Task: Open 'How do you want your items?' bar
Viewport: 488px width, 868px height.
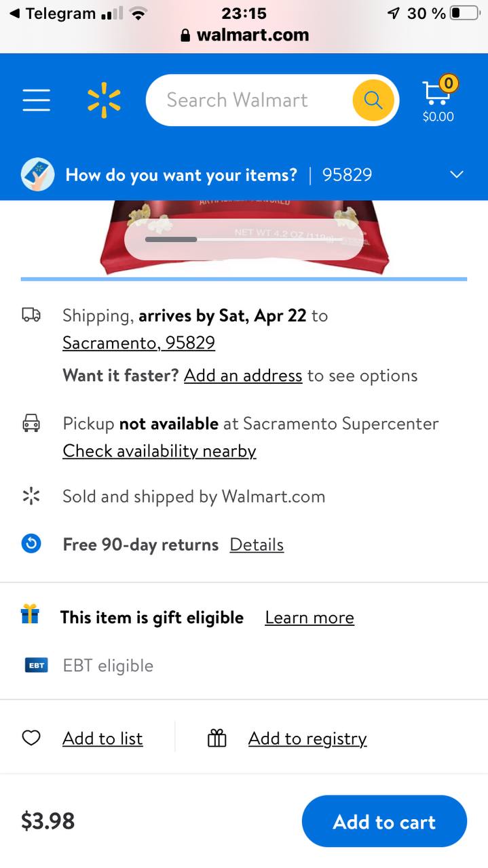Action: pyautogui.click(x=181, y=175)
